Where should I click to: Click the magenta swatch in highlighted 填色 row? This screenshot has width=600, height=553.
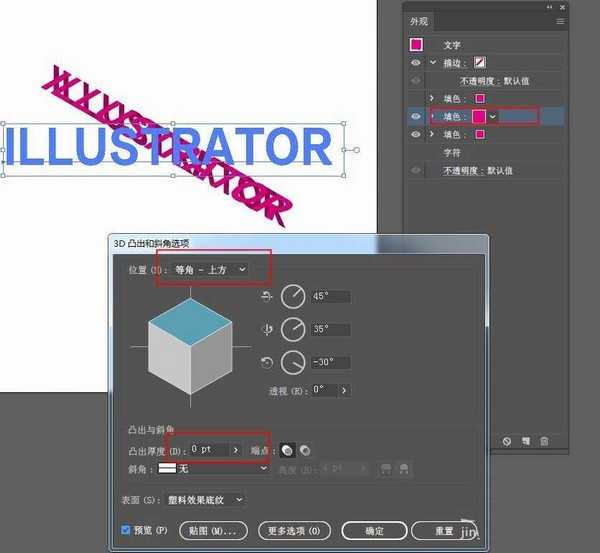(x=479, y=116)
